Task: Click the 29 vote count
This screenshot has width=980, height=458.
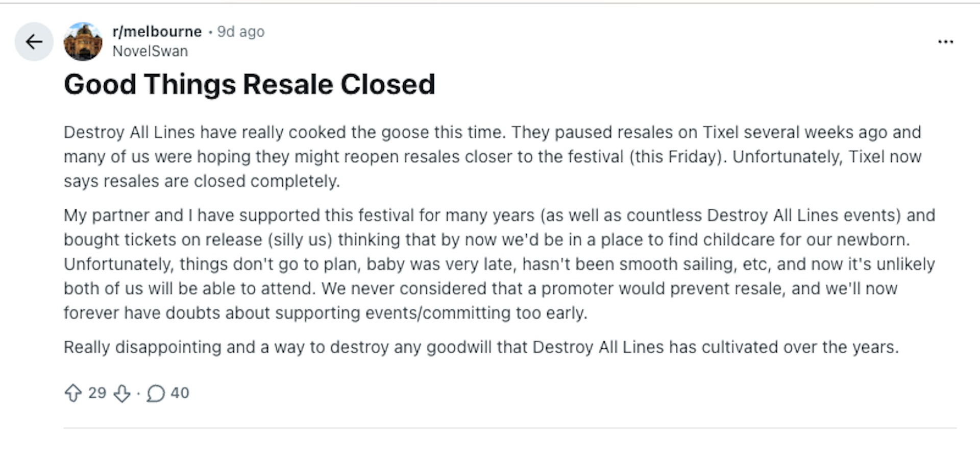Action: pos(97,393)
